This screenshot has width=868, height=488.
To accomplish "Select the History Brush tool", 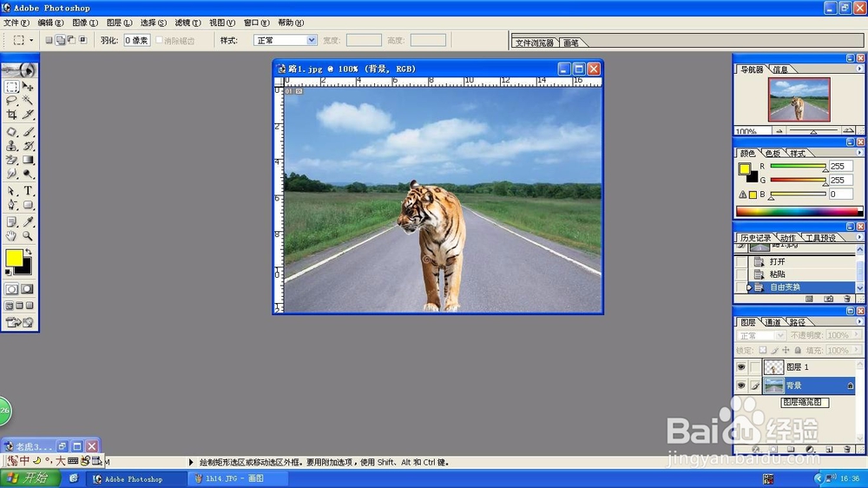I will click(x=28, y=146).
